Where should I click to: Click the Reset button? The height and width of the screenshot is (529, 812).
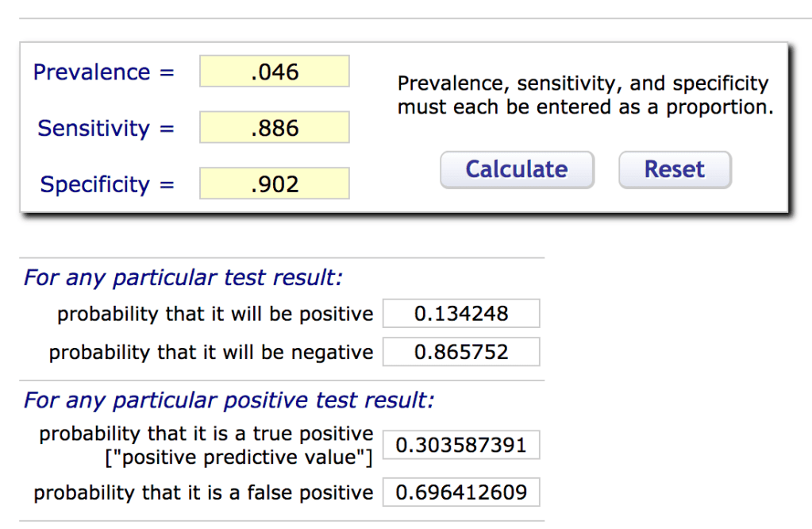(674, 170)
